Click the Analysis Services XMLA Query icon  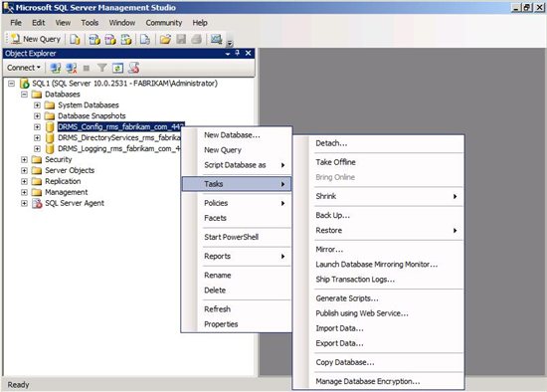pyautogui.click(x=126, y=39)
